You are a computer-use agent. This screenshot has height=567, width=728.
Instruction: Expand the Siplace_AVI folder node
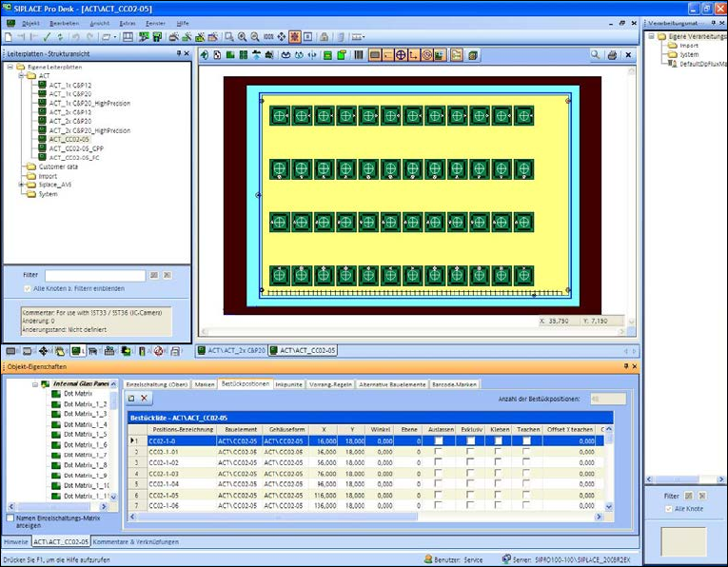coord(21,185)
